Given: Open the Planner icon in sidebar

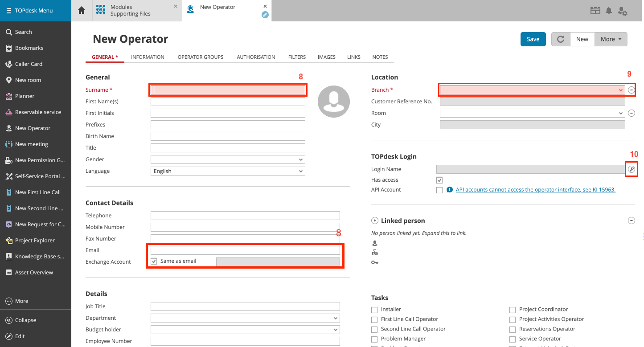Looking at the screenshot, I should click(x=8, y=96).
